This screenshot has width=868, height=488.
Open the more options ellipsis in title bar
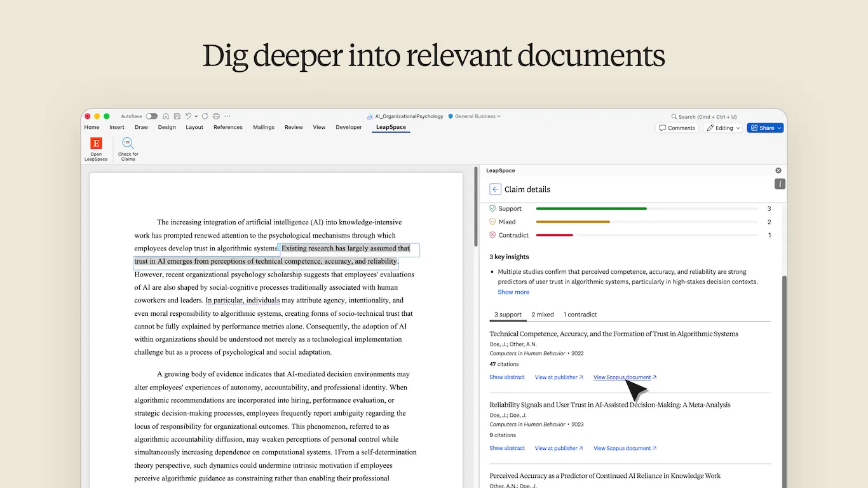227,116
